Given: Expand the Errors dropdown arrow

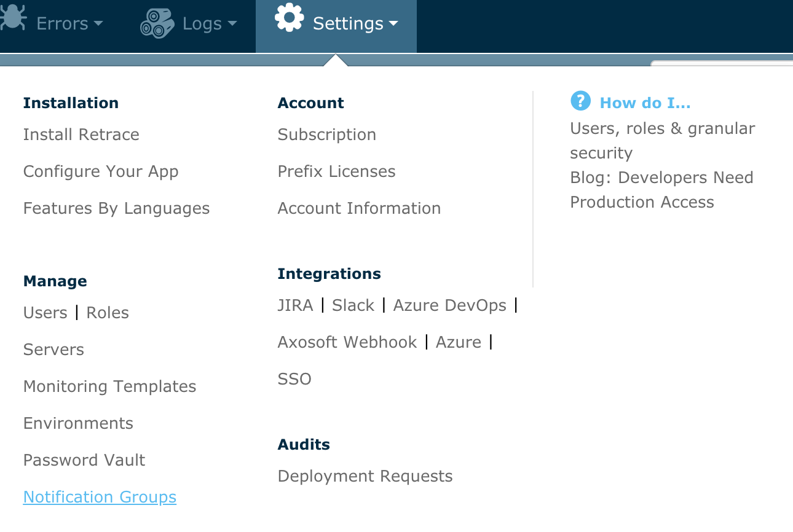Looking at the screenshot, I should click(98, 24).
